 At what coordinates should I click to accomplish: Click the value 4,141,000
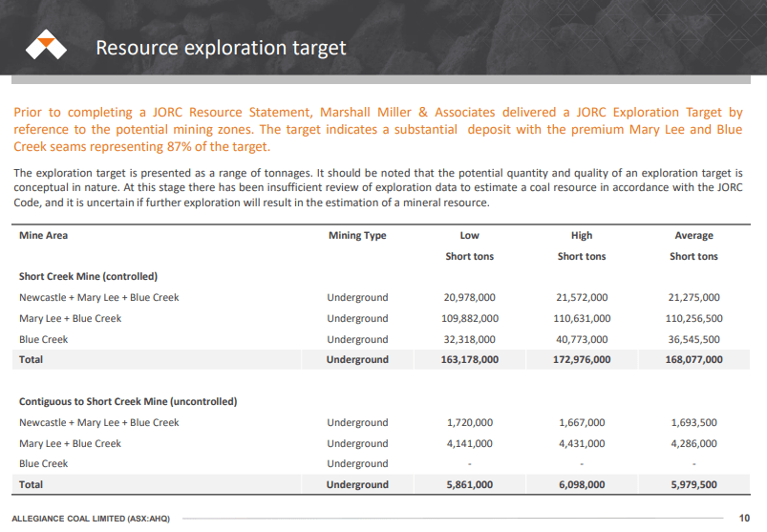pyautogui.click(x=469, y=443)
